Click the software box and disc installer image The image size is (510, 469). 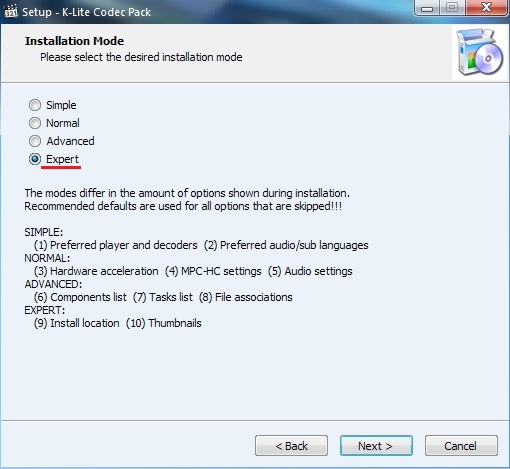click(x=479, y=52)
